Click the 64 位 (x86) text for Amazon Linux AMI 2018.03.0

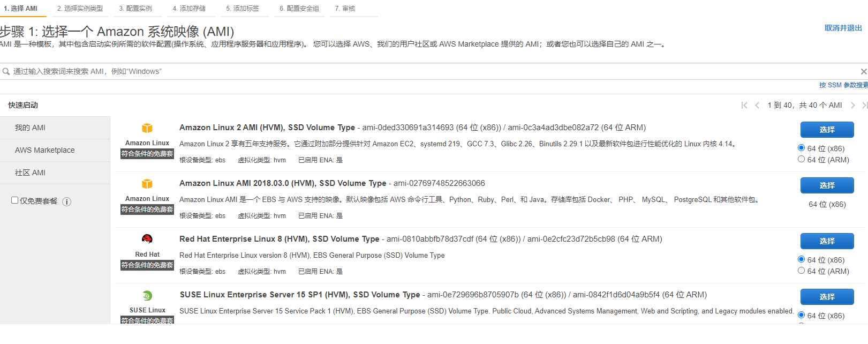[x=827, y=204]
